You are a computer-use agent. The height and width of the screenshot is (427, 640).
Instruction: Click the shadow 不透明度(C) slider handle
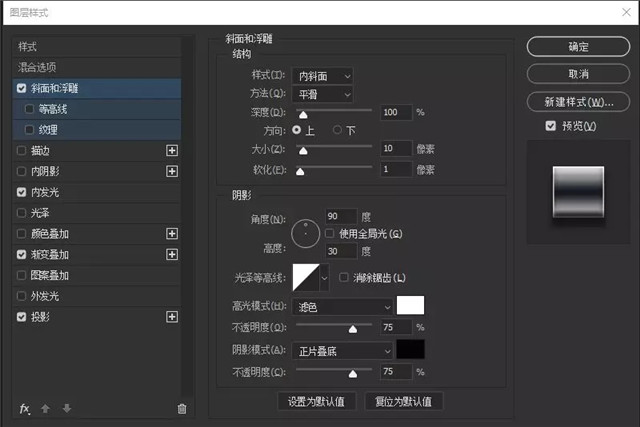pos(353,374)
